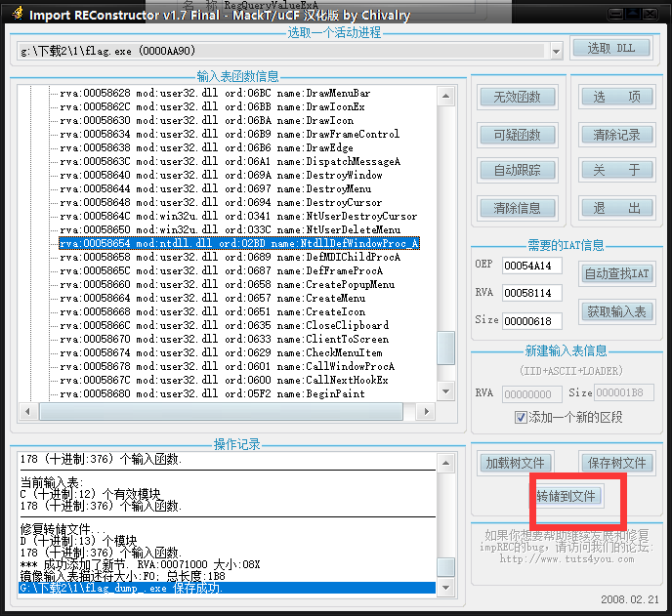672x616 pixels.
Task: Click 清除信息 to clear info
Action: 517,208
